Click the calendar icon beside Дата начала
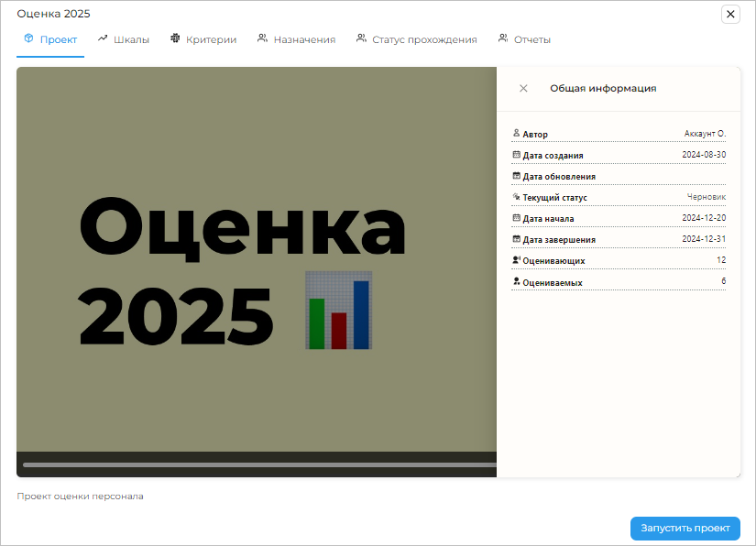The height and width of the screenshot is (546, 756). [516, 218]
